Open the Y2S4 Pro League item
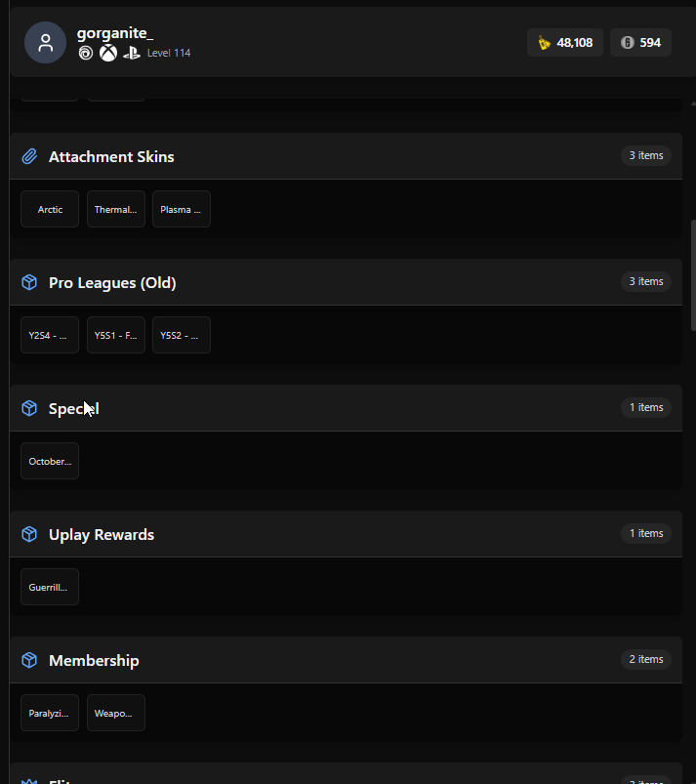696x784 pixels. pos(50,335)
